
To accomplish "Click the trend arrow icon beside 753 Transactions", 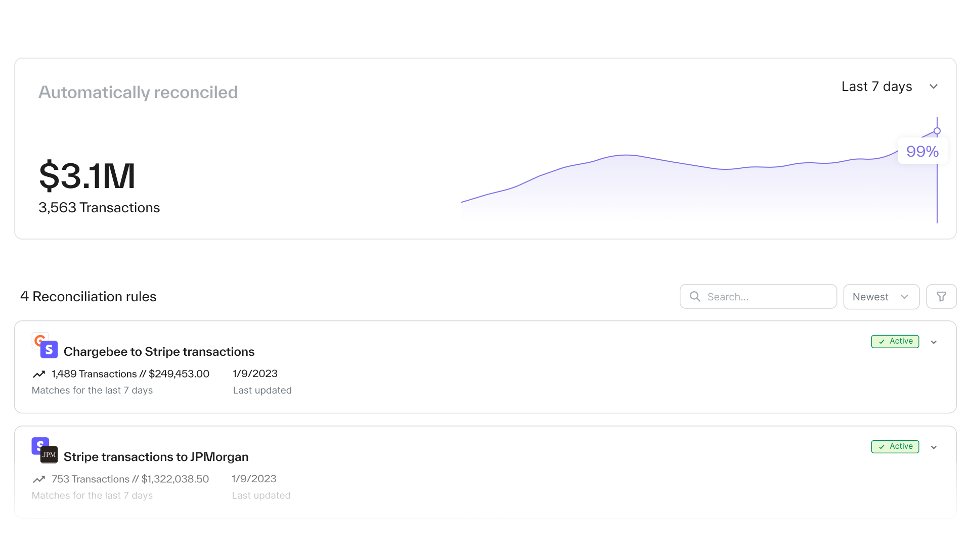I will (x=39, y=479).
